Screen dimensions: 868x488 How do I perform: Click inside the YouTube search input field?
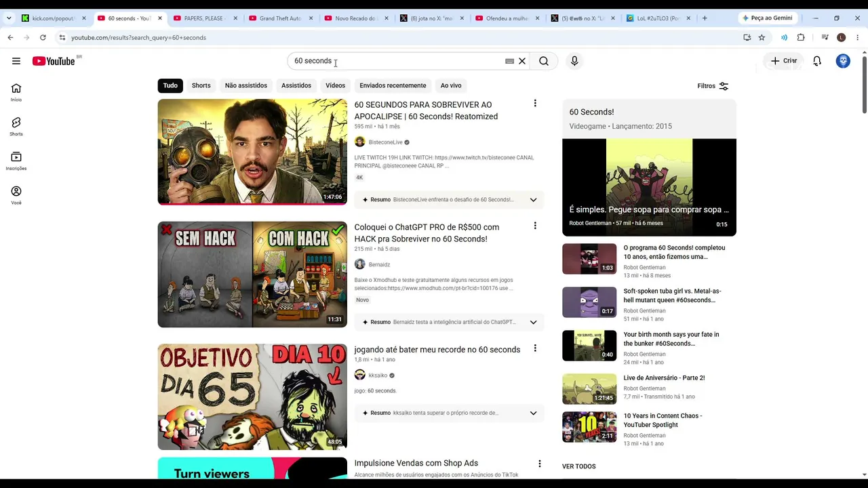[397, 61]
